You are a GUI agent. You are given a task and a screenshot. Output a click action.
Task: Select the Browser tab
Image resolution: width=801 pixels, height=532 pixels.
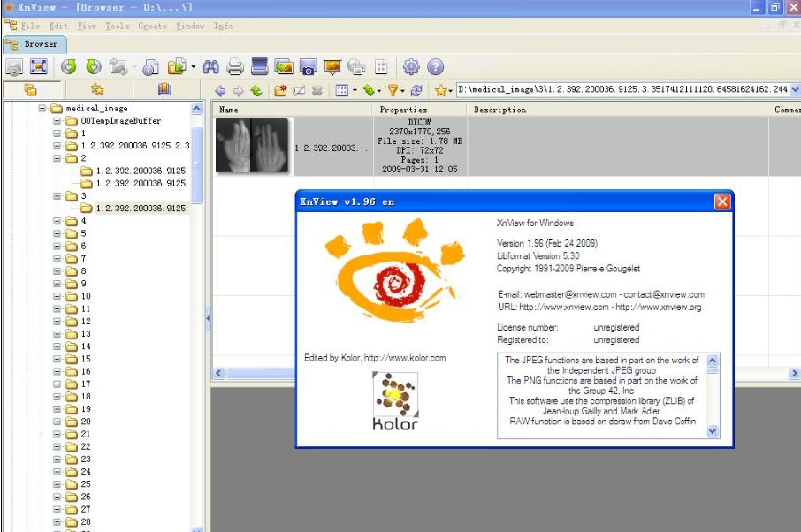(34, 44)
